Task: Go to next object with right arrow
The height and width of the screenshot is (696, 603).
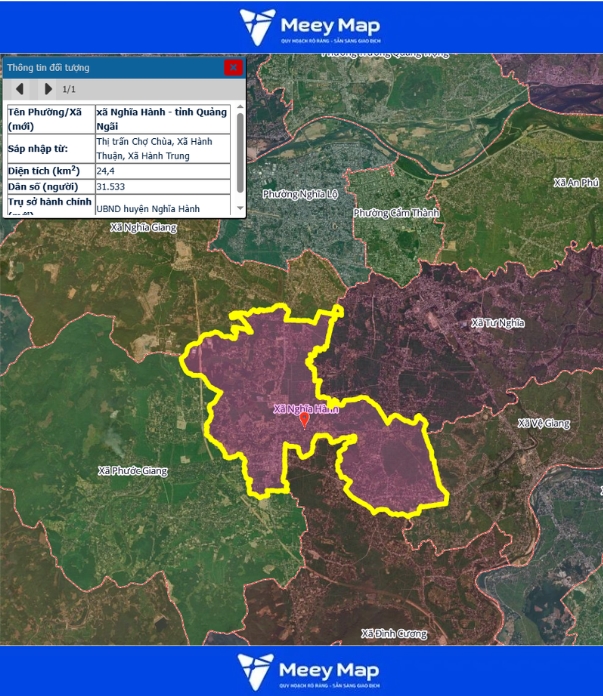Action: pyautogui.click(x=48, y=89)
